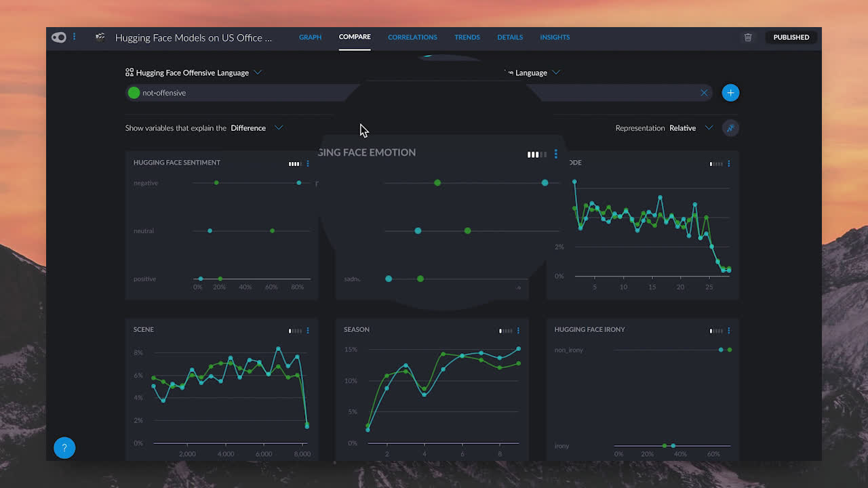
Task: Click significance bars on Hugging Face Sentiment card
Action: [294, 163]
